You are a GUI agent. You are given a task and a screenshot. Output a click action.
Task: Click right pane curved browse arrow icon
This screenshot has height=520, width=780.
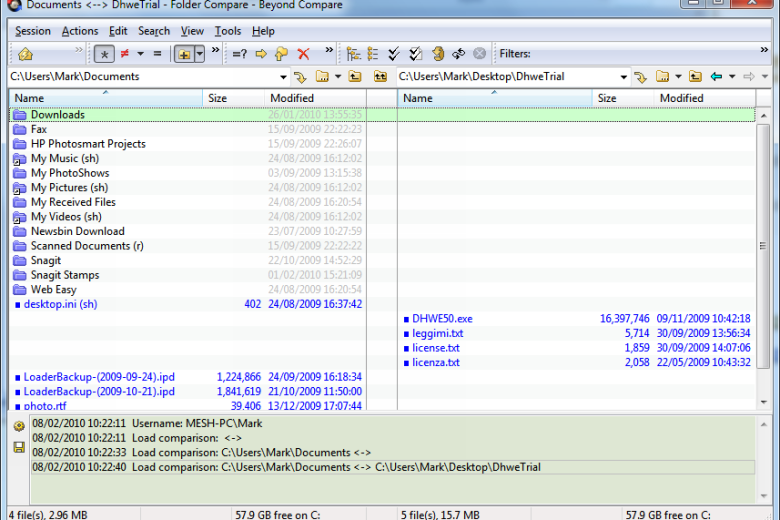[x=640, y=77]
